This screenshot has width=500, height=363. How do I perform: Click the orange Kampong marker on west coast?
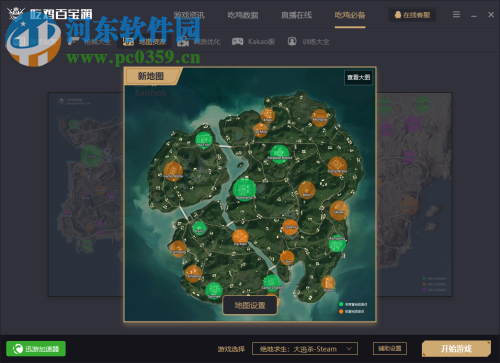178,248
